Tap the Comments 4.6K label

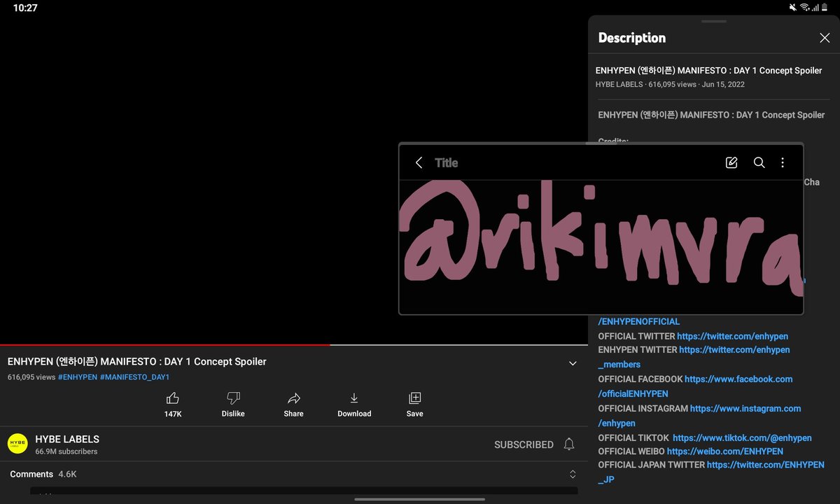(43, 475)
